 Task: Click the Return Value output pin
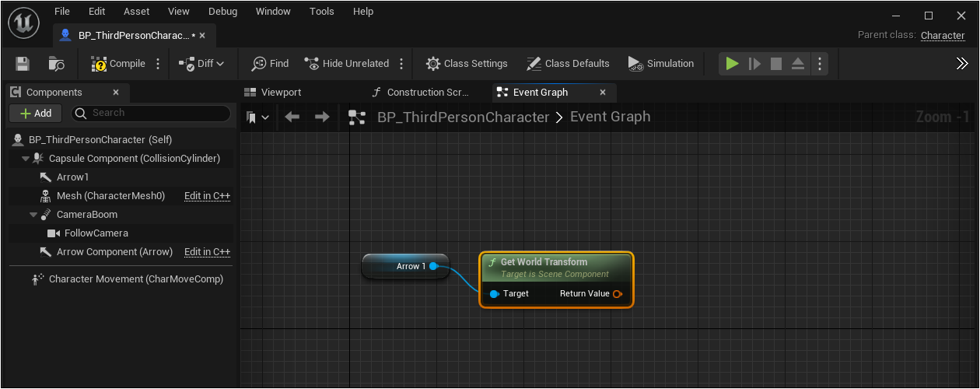pyautogui.click(x=618, y=294)
